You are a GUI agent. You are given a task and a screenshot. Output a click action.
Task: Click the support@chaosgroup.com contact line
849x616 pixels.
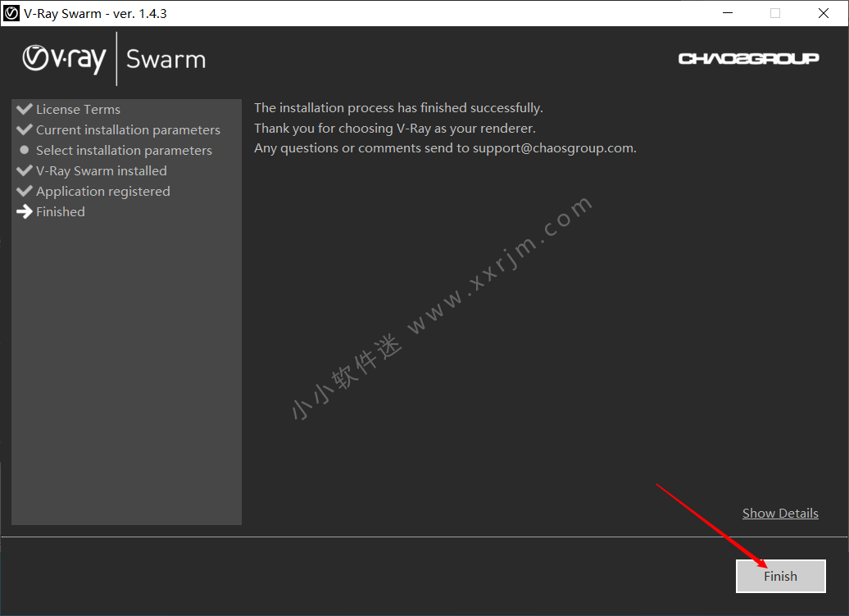click(x=445, y=148)
